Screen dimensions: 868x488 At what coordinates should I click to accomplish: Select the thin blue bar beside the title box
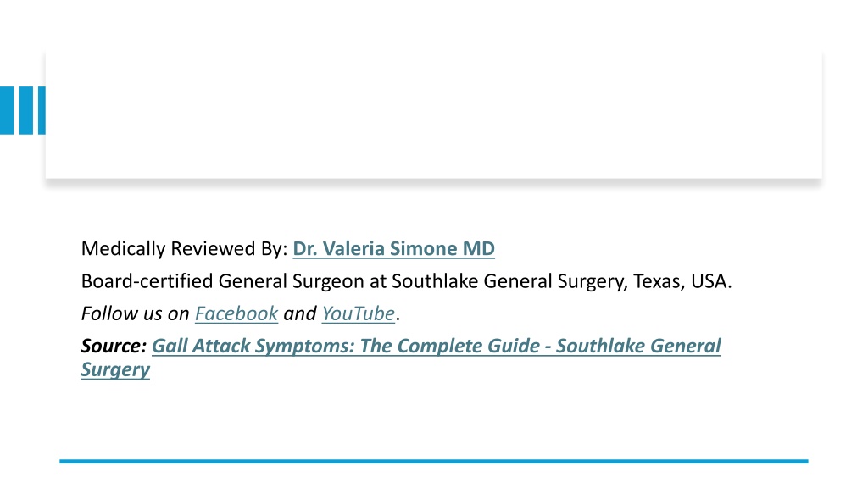42,110
